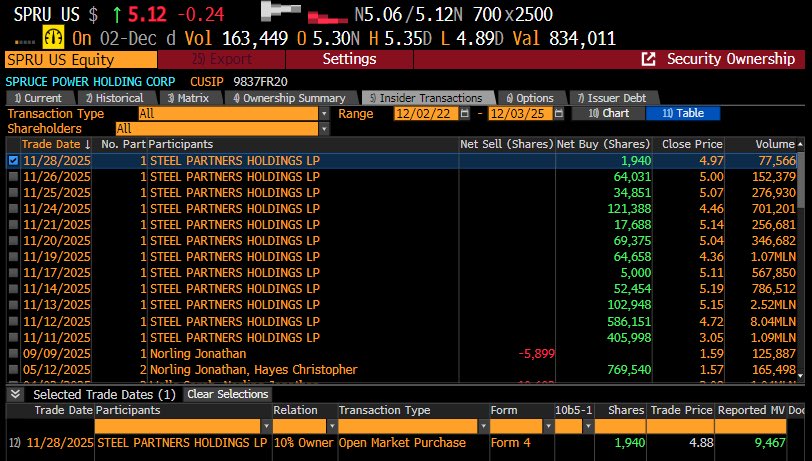Check the 11/13/2025 trade row checkbox

click(13, 305)
